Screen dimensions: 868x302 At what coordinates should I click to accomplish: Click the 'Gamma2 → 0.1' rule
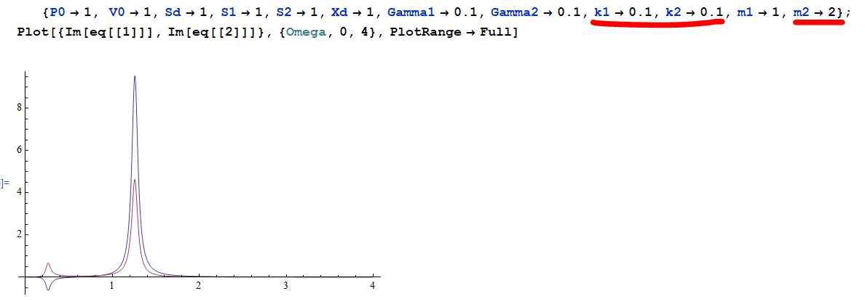tap(537, 12)
